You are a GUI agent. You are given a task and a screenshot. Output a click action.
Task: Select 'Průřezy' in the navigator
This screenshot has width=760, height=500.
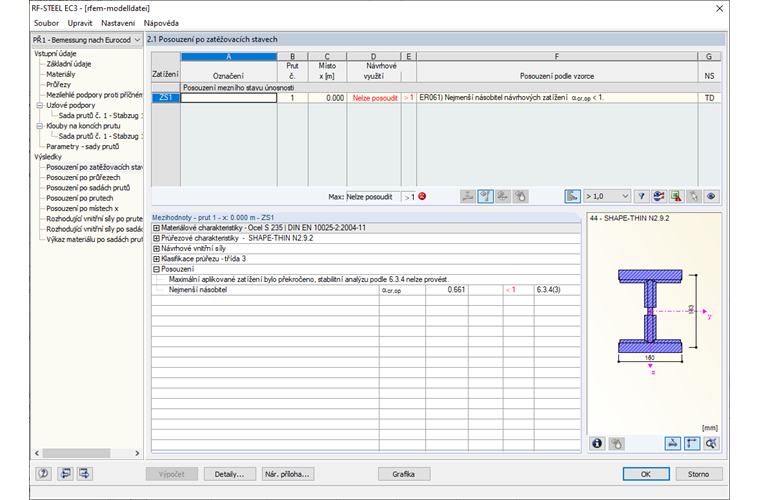pos(58,84)
